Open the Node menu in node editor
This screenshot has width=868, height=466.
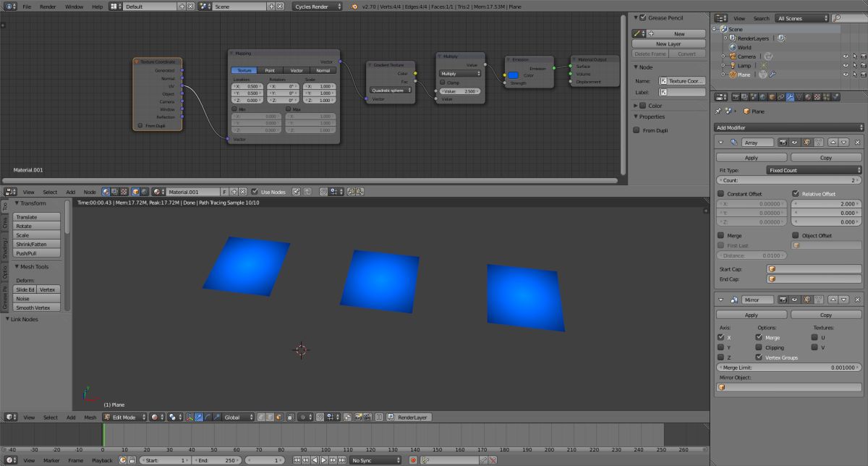(x=90, y=192)
